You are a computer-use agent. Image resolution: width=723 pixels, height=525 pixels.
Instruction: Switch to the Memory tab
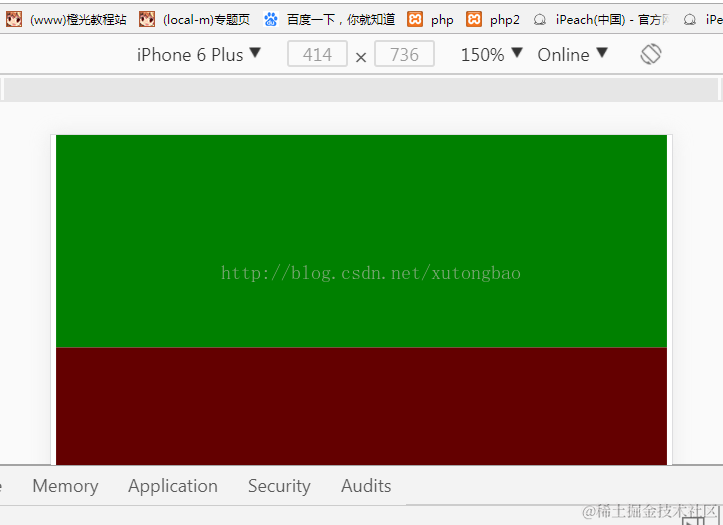65,486
